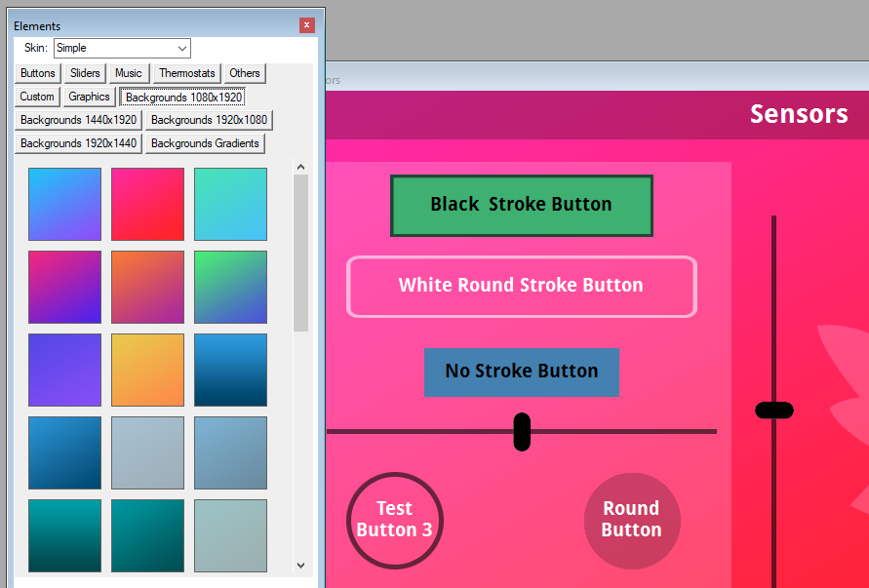Open the Thermostats category tab

[187, 73]
